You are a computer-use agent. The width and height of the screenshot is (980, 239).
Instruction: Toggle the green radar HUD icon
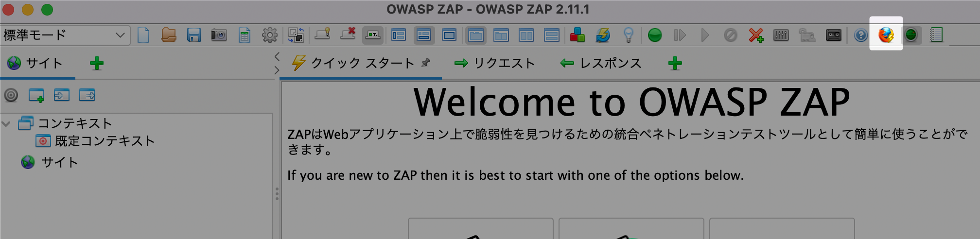point(911,35)
